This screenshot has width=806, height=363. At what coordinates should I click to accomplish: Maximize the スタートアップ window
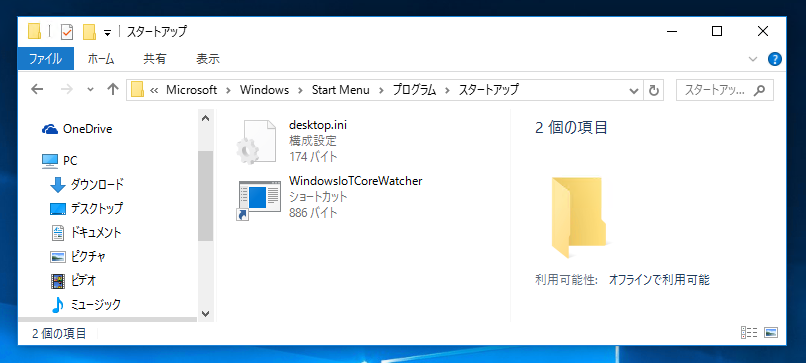coord(717,32)
